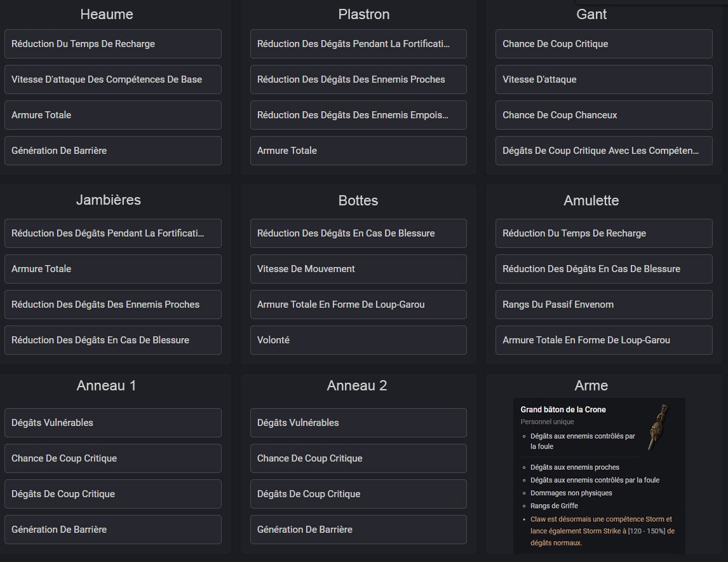
Task: Choose Chance De Coup Chanceux affix
Action: [603, 115]
